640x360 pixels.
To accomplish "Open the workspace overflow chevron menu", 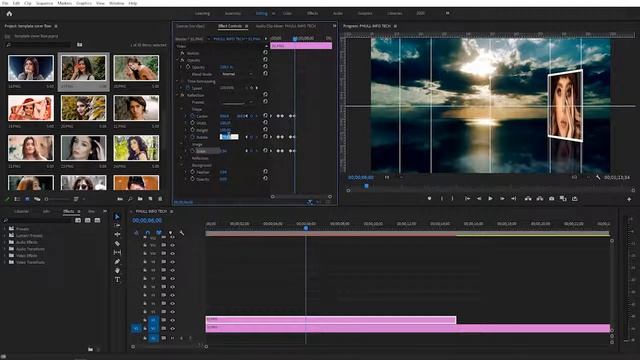I will pyautogui.click(x=447, y=13).
